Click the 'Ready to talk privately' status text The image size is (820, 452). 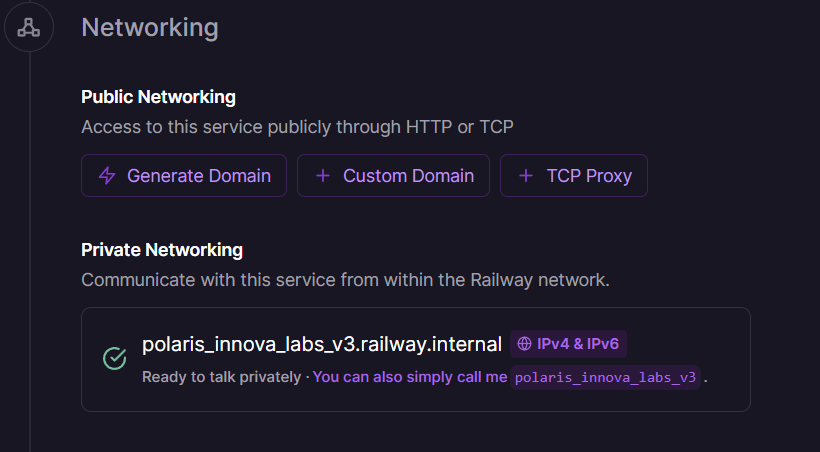221,377
